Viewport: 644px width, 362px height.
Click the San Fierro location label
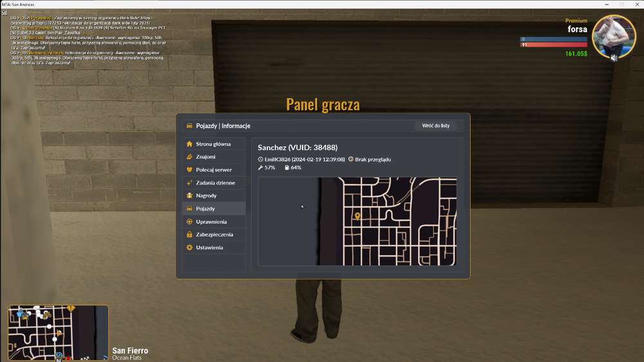(130, 350)
